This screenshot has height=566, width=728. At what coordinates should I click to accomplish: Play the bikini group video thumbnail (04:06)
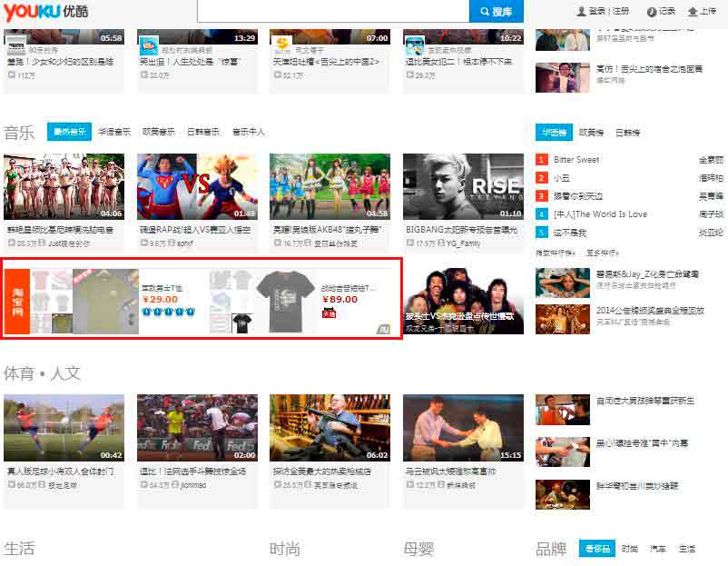pos(64,186)
